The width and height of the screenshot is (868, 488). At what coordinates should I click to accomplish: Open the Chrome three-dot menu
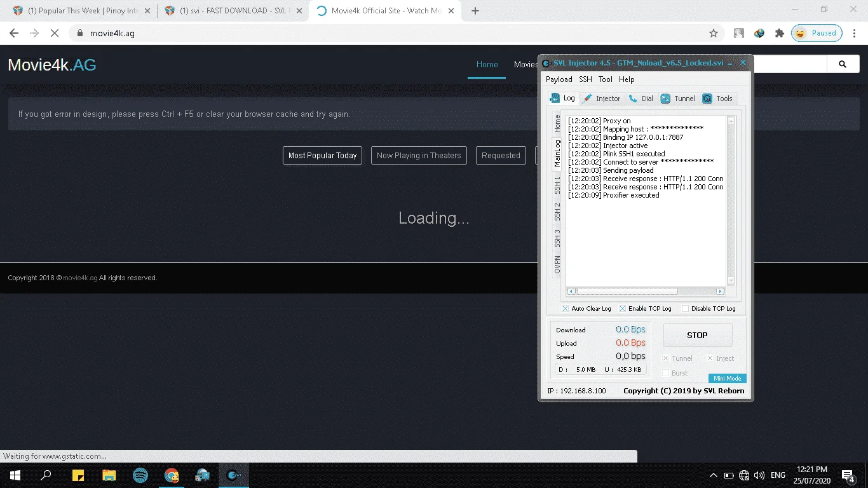pyautogui.click(x=855, y=33)
